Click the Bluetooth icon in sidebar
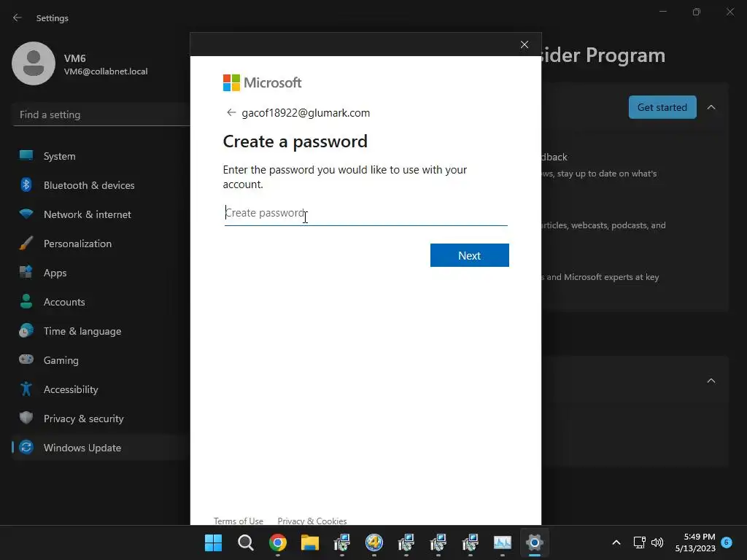 (x=26, y=184)
